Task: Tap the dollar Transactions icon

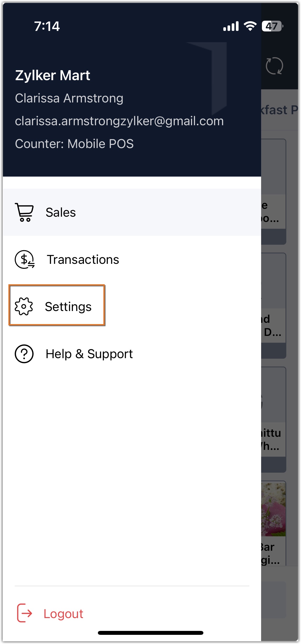Action: [24, 259]
